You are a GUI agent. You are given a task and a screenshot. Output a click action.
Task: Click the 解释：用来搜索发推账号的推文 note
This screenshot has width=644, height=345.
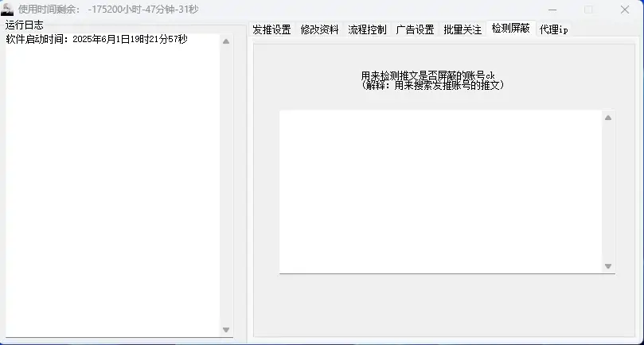[432, 85]
